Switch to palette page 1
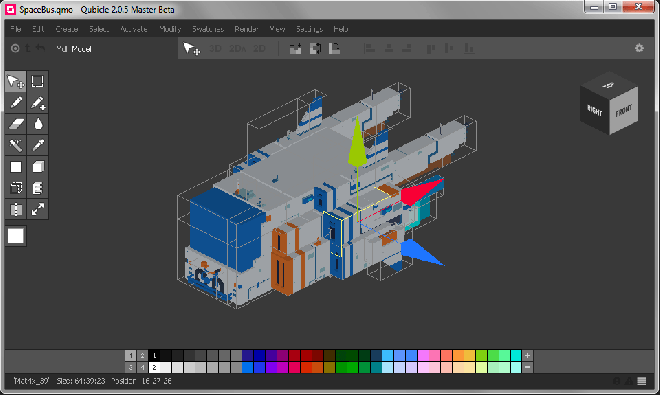The height and width of the screenshot is (395, 660). click(130, 356)
